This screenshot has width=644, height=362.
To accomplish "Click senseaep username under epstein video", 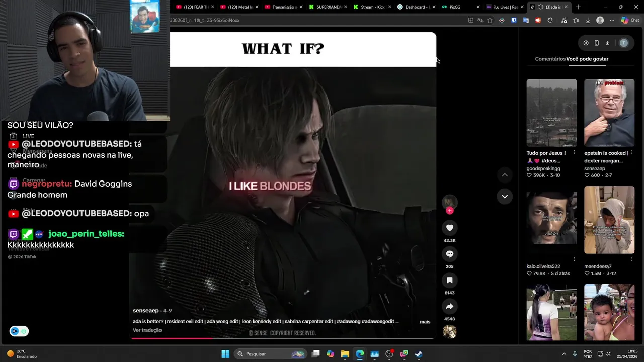I will click(x=594, y=169).
